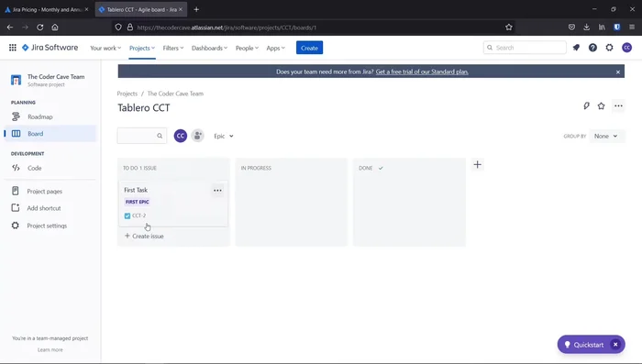This screenshot has height=364, width=642.
Task: Expand the Epic filter dropdown
Action: click(x=224, y=136)
